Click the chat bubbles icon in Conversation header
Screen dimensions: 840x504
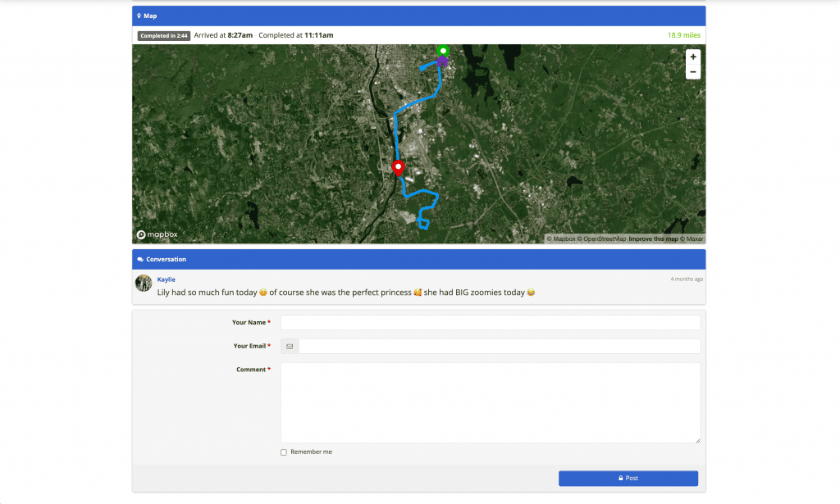(140, 260)
